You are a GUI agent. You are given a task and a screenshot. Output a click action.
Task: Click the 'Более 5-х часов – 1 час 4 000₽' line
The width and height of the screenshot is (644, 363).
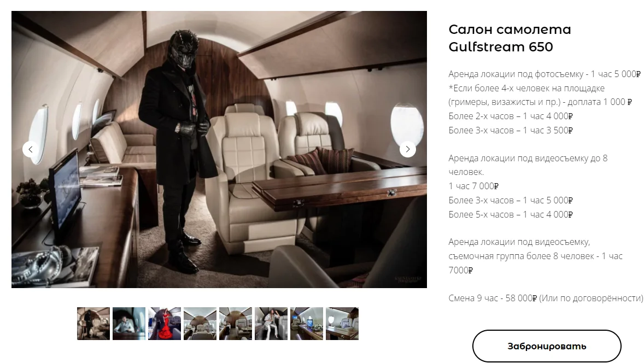[511, 214]
